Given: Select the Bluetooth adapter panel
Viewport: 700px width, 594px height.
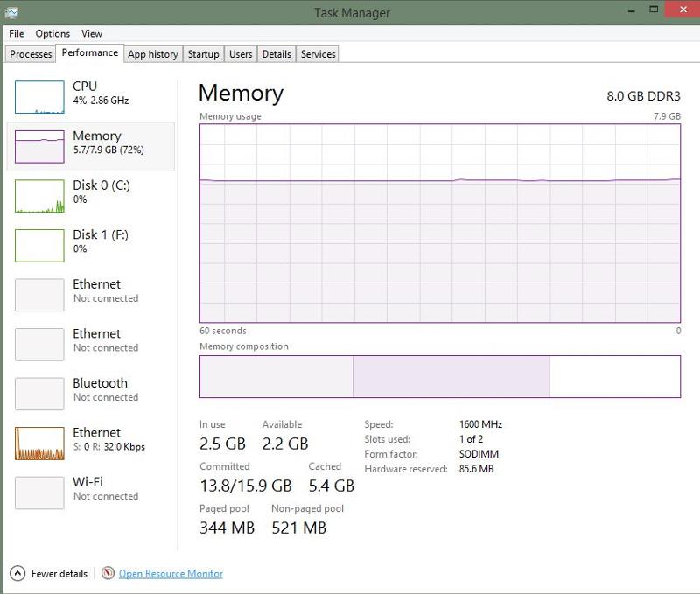Looking at the screenshot, I should [40, 390].
